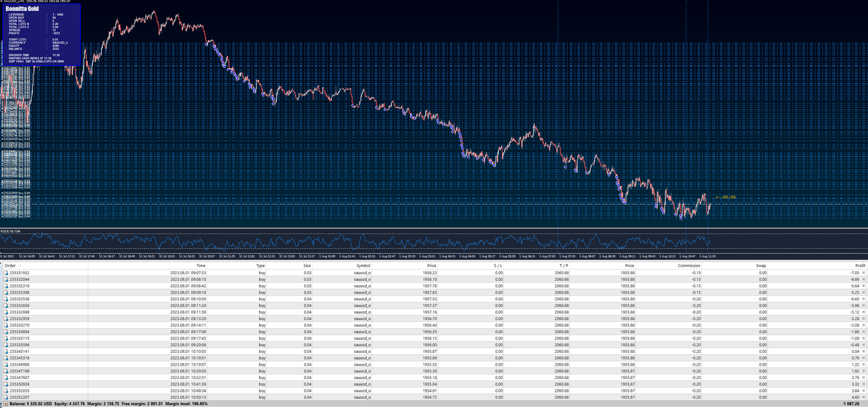This screenshot has height=408, width=868.
Task: Click the order icon beside 235335115
Action: coord(6,338)
